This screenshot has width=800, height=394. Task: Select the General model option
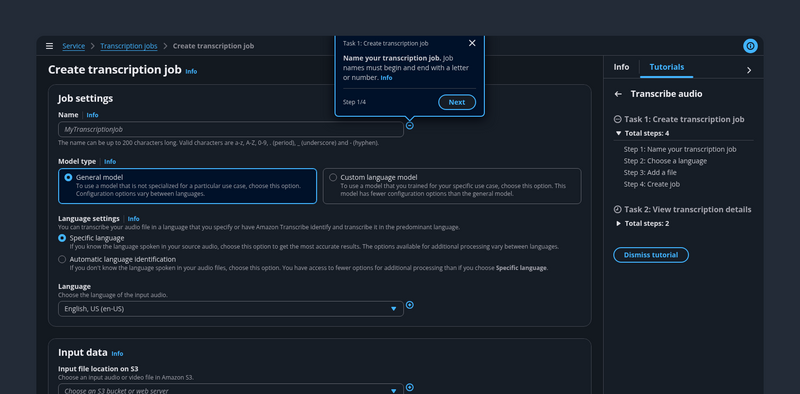click(x=188, y=186)
